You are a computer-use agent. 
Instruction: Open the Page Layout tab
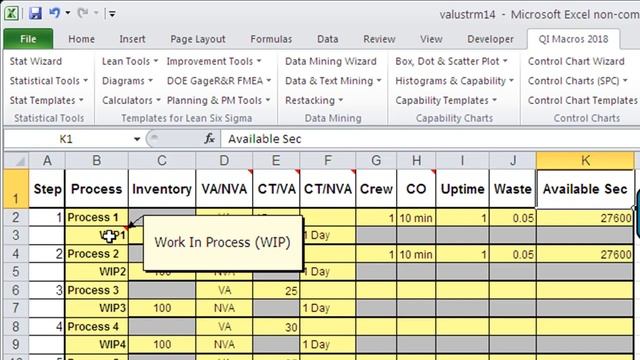pyautogui.click(x=198, y=39)
